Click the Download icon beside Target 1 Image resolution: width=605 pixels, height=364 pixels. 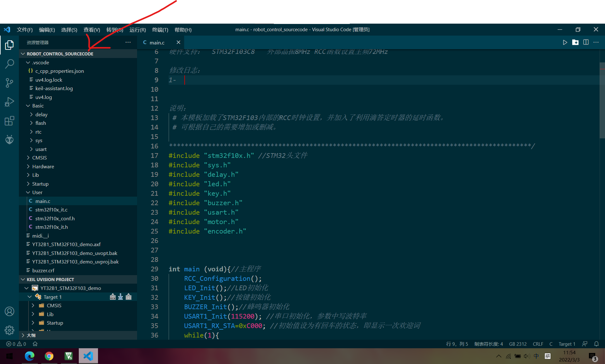[x=120, y=297]
